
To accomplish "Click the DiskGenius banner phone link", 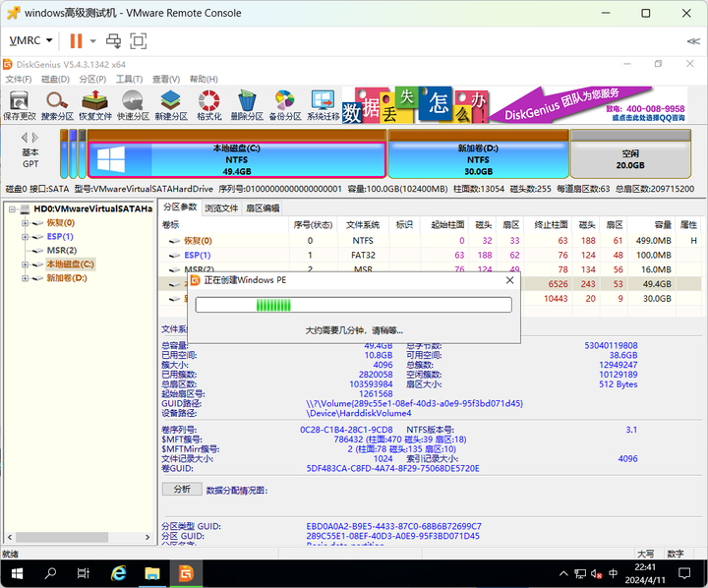I will 646,109.
